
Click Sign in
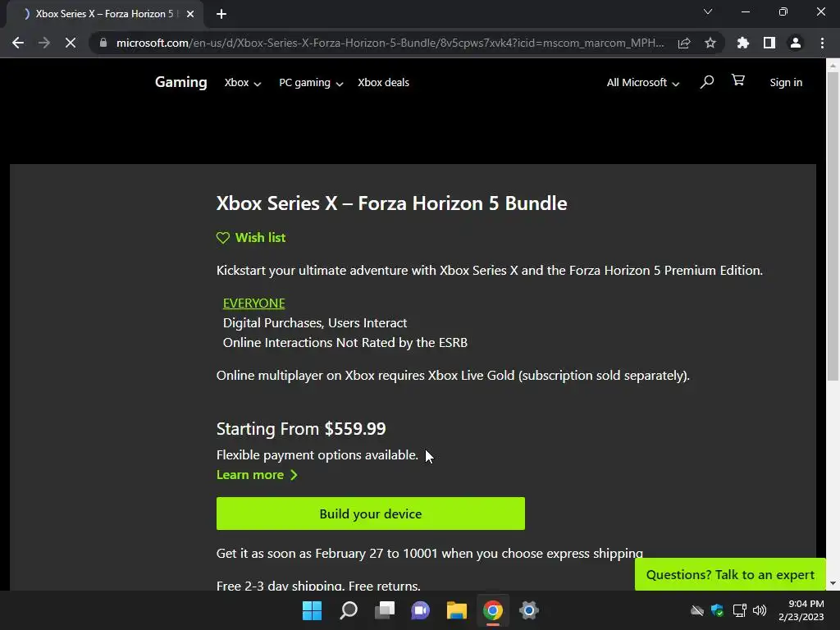(786, 83)
